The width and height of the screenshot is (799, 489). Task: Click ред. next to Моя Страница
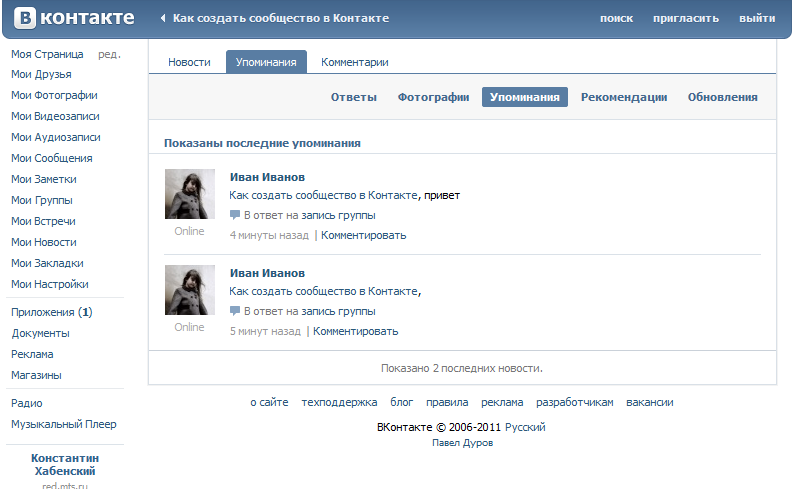point(109,54)
